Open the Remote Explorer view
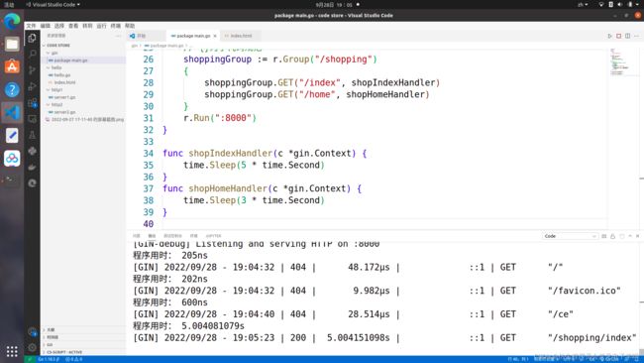 coord(32,119)
